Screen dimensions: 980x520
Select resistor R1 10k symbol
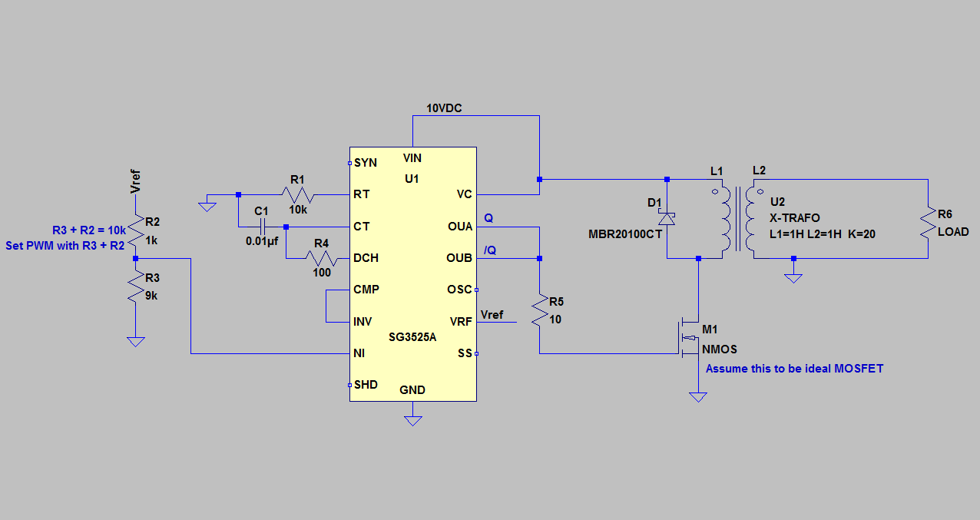point(297,194)
